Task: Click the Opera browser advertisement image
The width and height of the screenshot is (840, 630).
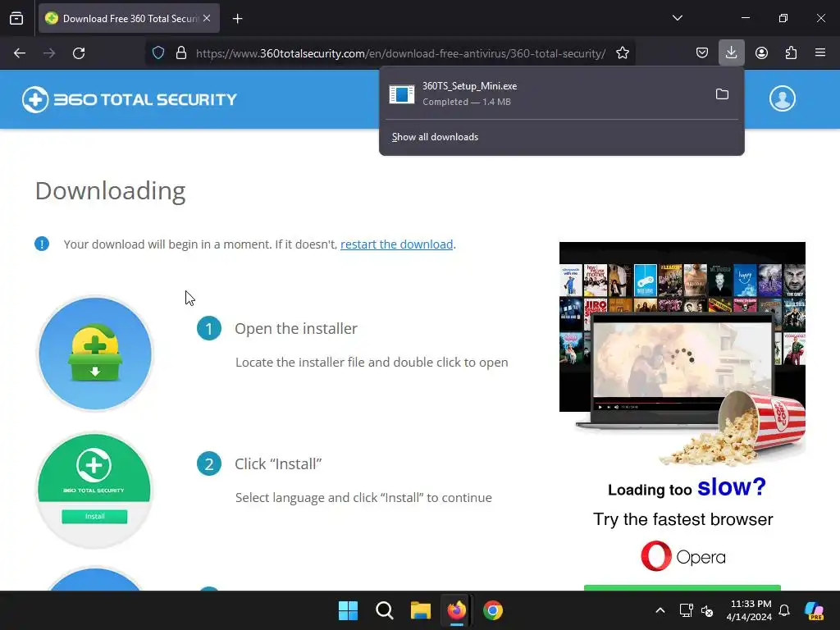Action: pyautogui.click(x=682, y=415)
